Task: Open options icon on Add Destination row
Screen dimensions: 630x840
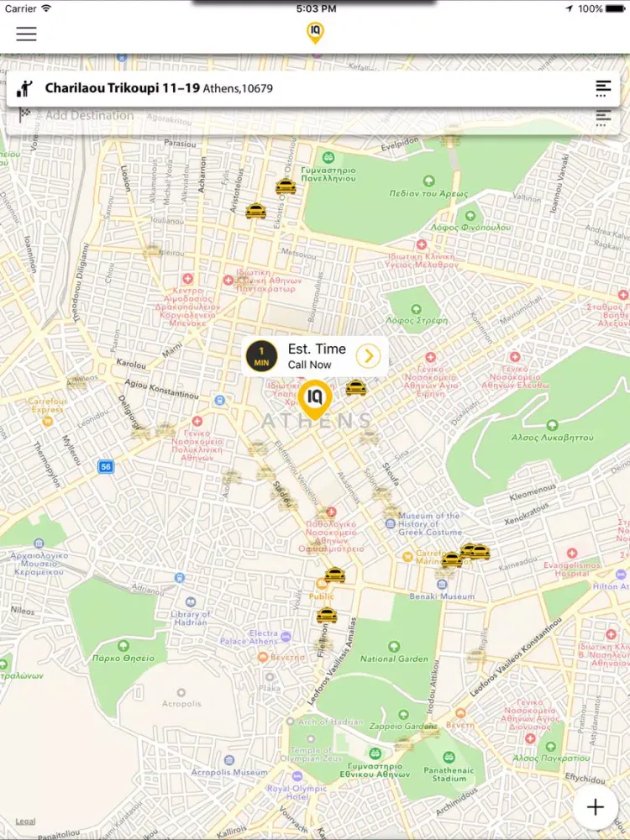Action: (x=603, y=118)
